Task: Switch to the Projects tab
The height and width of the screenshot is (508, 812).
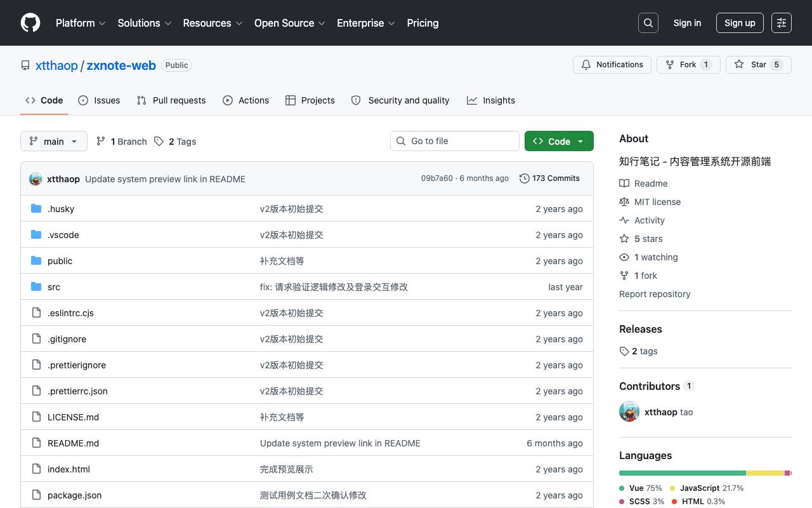Action: (x=310, y=100)
